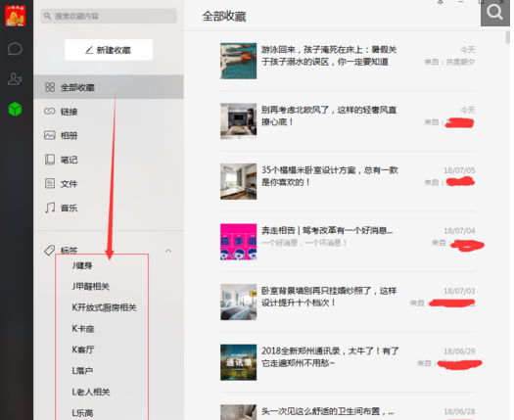The height and width of the screenshot is (420, 514).
Task: Select the L乐高 tag
Action: (82, 413)
